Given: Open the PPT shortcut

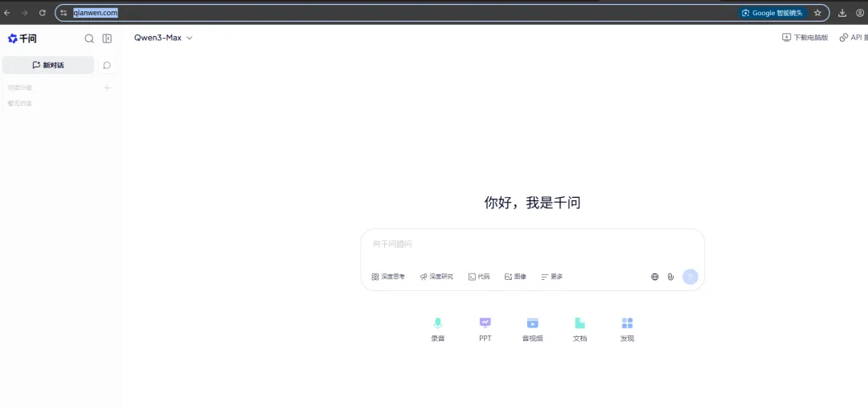Looking at the screenshot, I should pos(485,330).
